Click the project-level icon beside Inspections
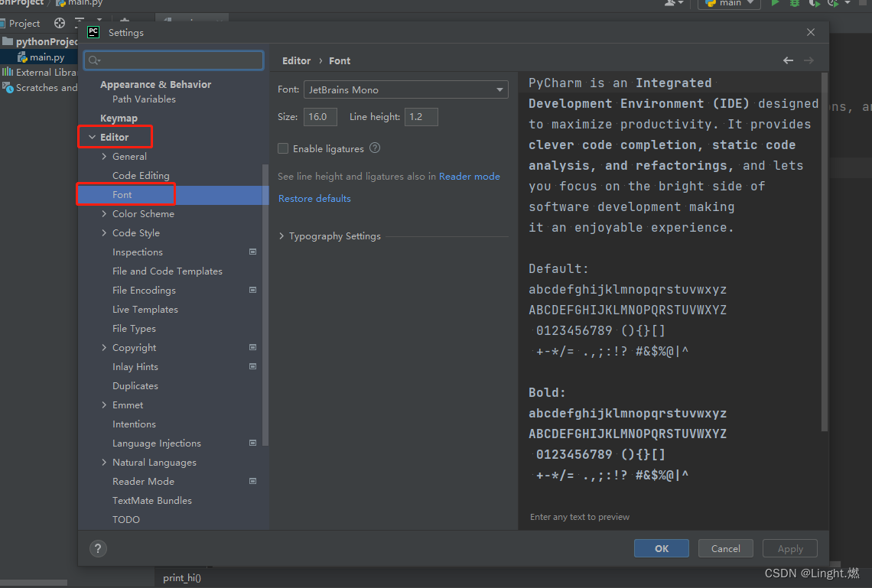Image resolution: width=872 pixels, height=588 pixels. 252,252
